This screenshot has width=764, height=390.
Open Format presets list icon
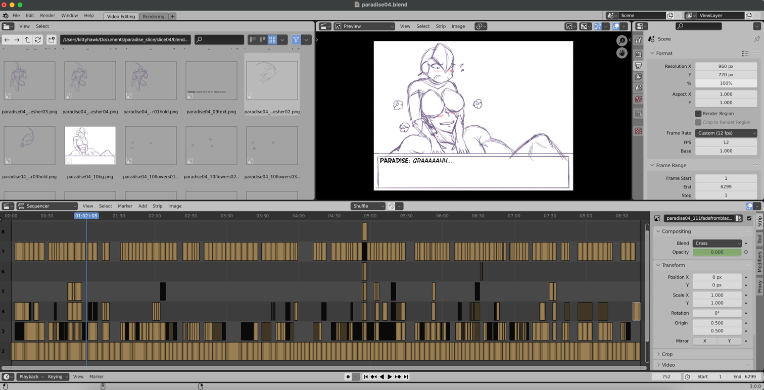pyautogui.click(x=745, y=53)
